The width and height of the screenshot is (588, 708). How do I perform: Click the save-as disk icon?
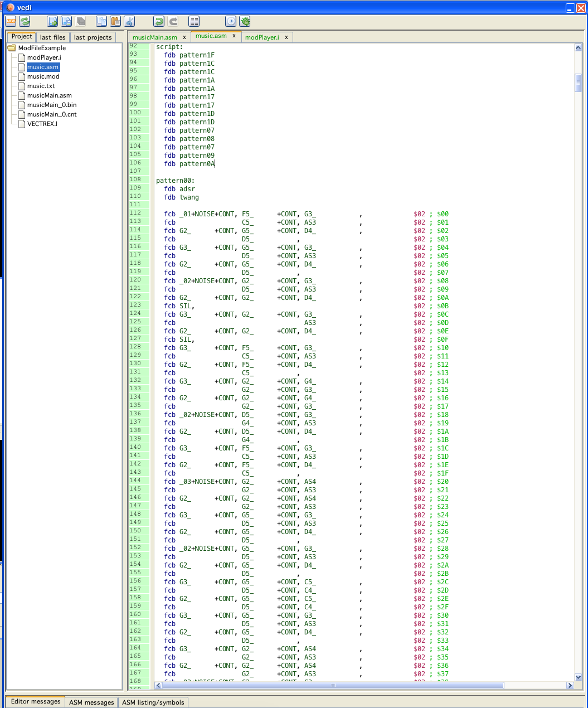pos(66,21)
